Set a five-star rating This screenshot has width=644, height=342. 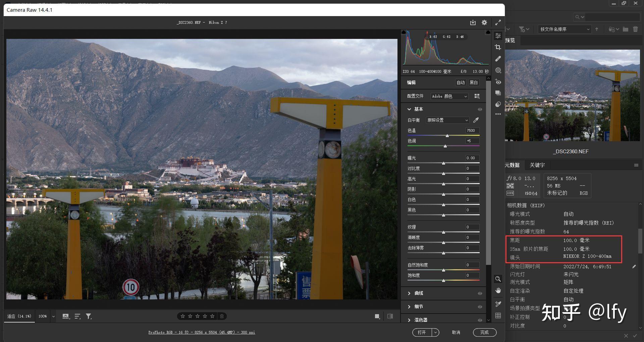pos(212,316)
